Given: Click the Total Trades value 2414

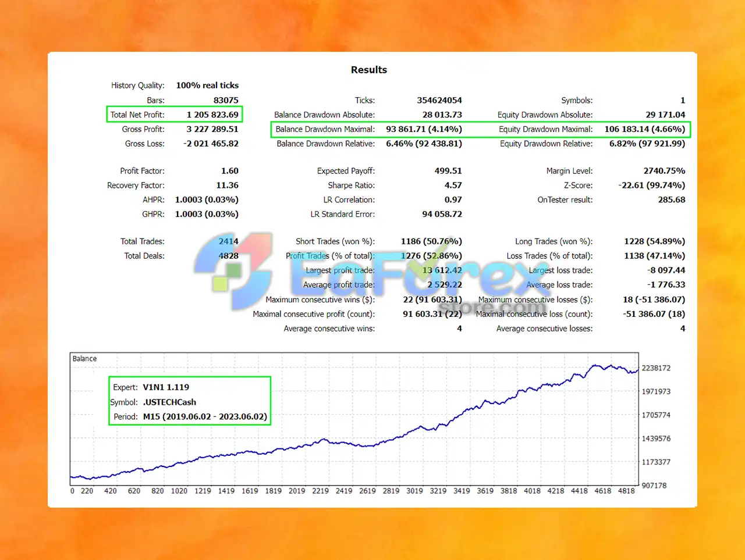Looking at the screenshot, I should pyautogui.click(x=229, y=241).
